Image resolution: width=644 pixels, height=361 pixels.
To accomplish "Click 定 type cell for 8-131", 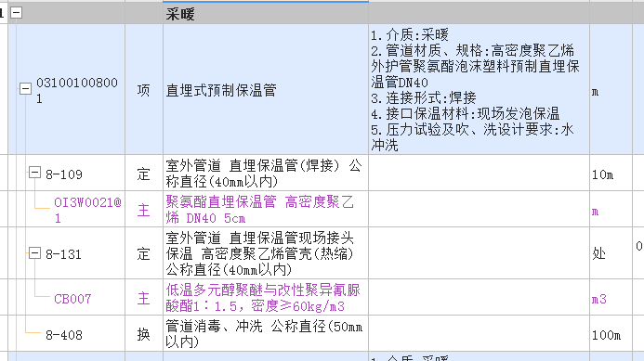I will [x=144, y=253].
